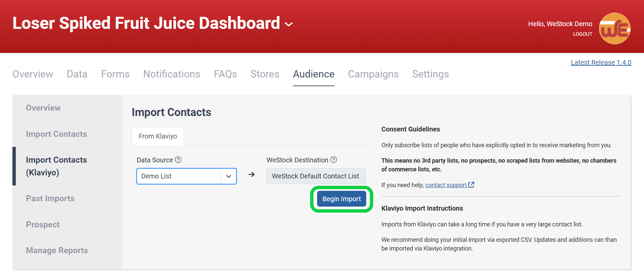This screenshot has width=644, height=275.
Task: Select the From Klaviyo tab
Action: click(158, 136)
